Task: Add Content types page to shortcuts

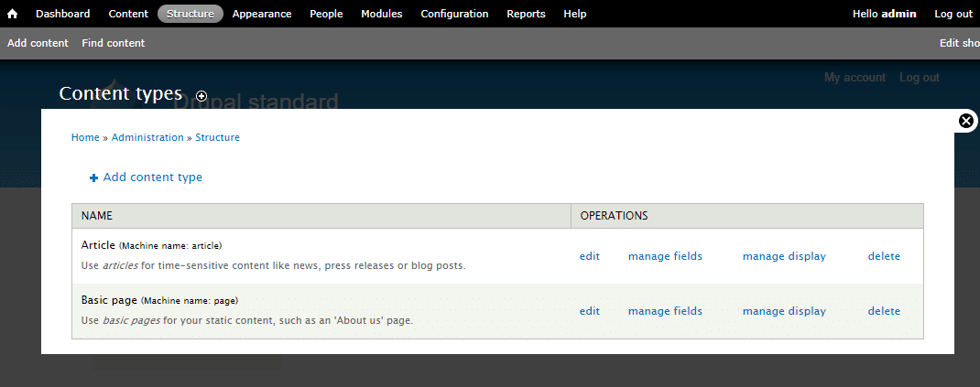Action: 201,96
